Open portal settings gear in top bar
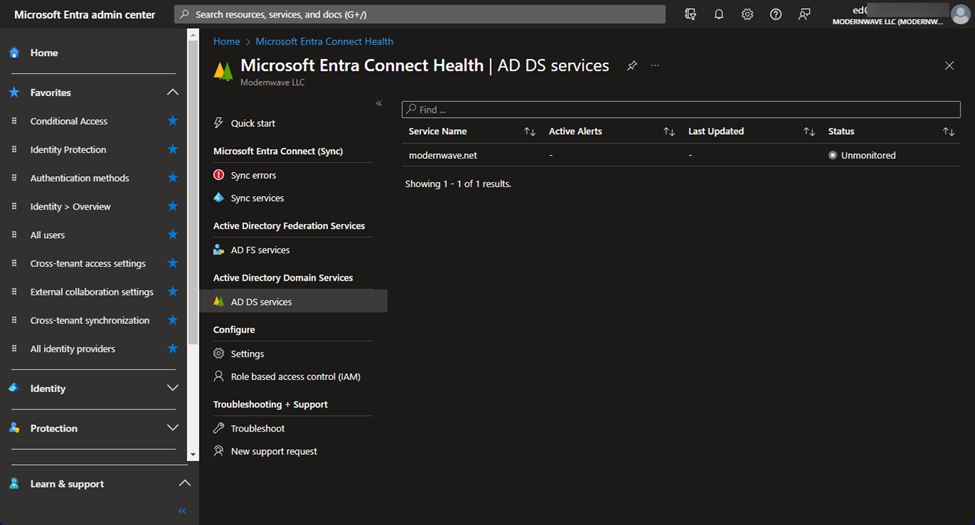975x525 pixels. pyautogui.click(x=747, y=14)
